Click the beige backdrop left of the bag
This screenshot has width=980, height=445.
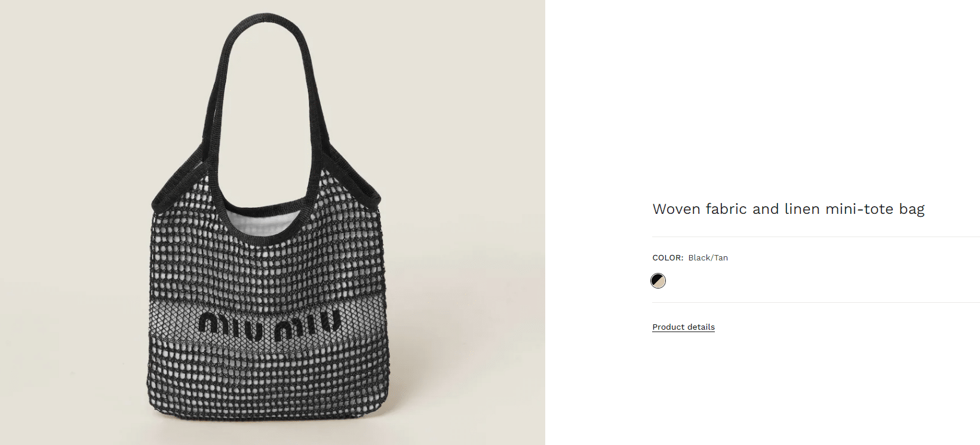pos(72,239)
